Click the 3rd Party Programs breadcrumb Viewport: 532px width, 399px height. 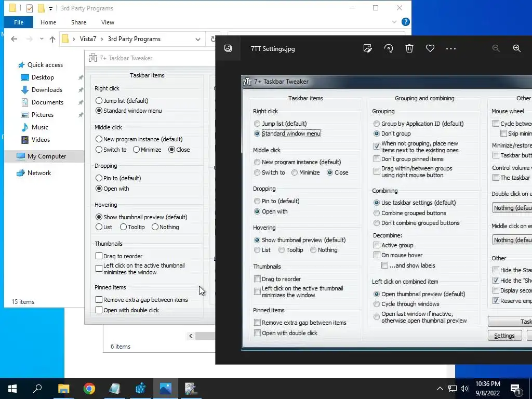point(134,39)
